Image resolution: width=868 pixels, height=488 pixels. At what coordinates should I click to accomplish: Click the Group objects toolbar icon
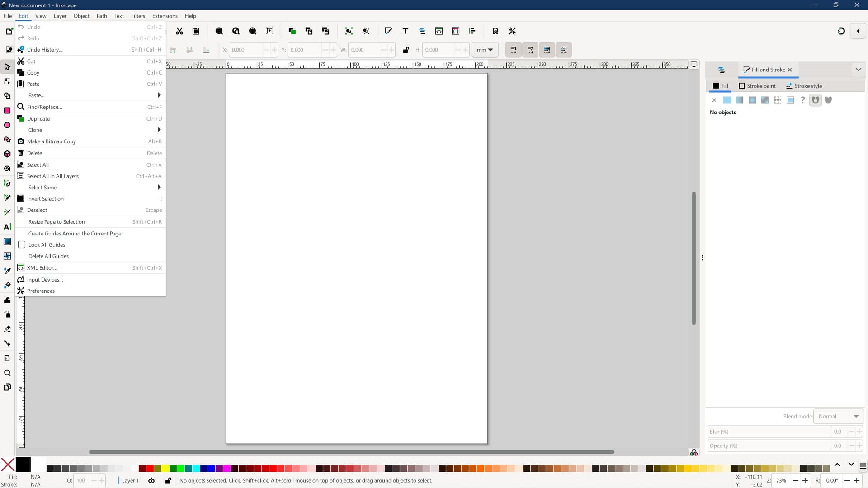point(349,31)
